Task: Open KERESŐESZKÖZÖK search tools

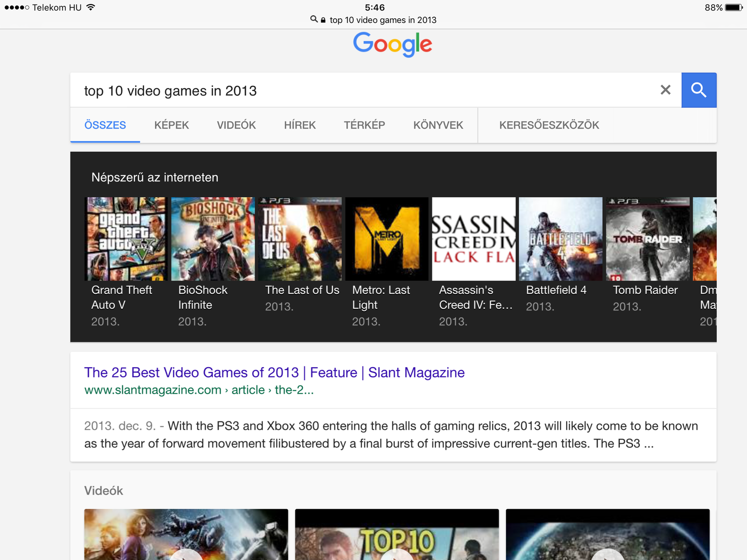Action: tap(549, 125)
